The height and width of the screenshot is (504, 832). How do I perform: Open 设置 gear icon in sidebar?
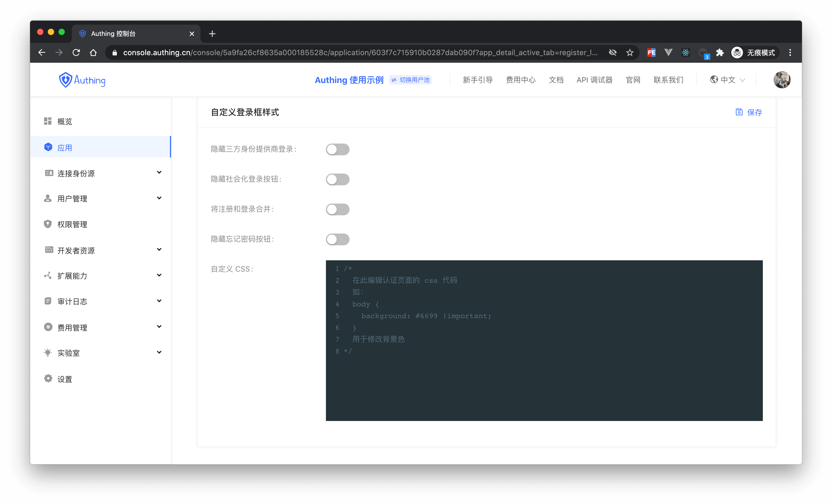pos(48,378)
